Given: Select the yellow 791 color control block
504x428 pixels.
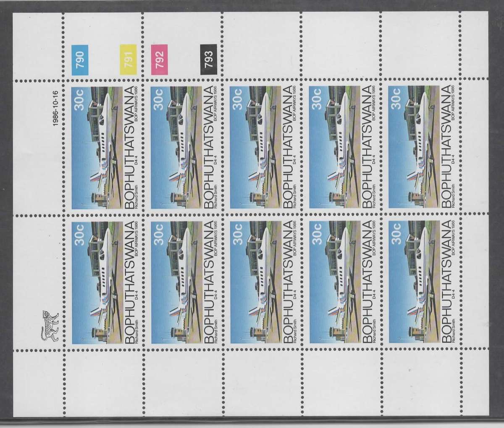Looking at the screenshot, I should 128,60.
